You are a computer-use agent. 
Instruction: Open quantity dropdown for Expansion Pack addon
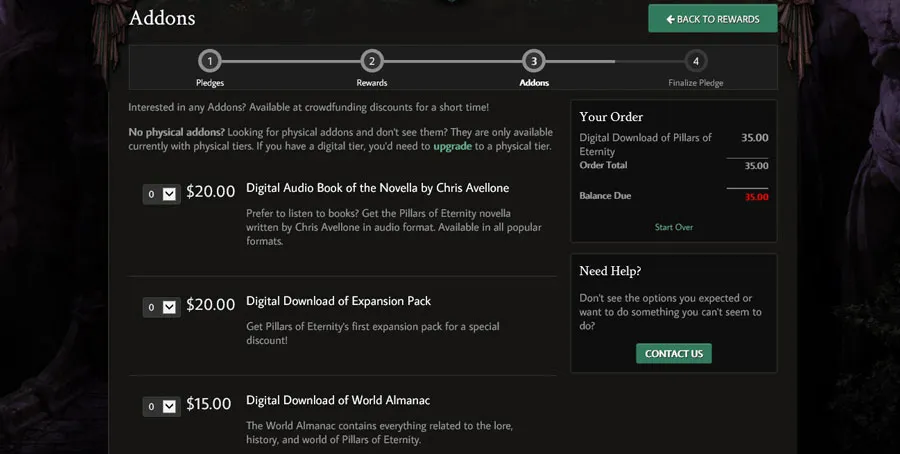(161, 307)
